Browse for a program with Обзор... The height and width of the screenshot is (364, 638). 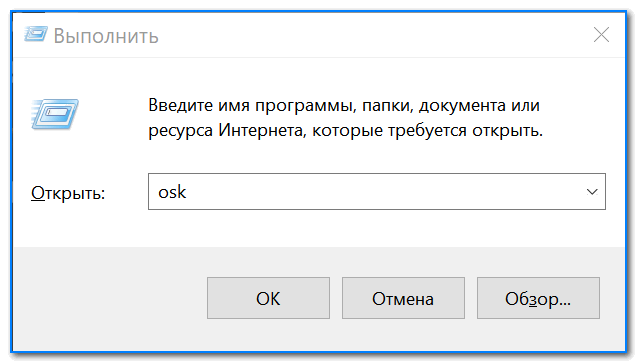point(538,298)
